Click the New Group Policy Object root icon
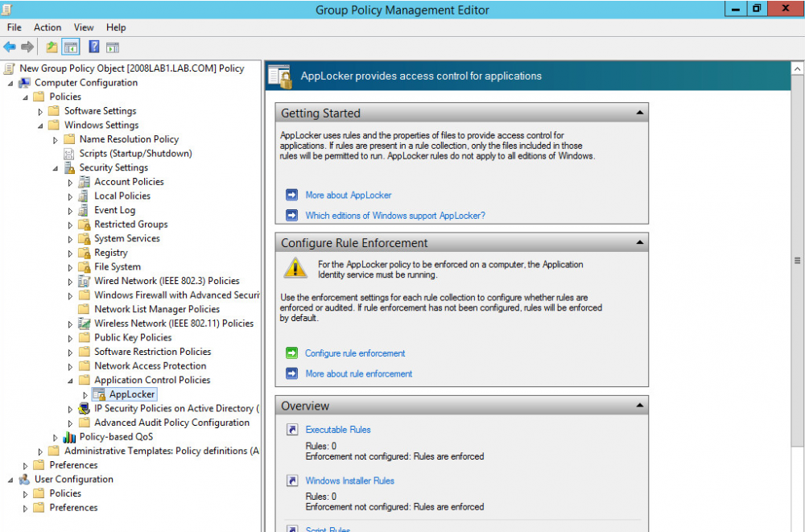This screenshot has width=805, height=532. pos(9,68)
